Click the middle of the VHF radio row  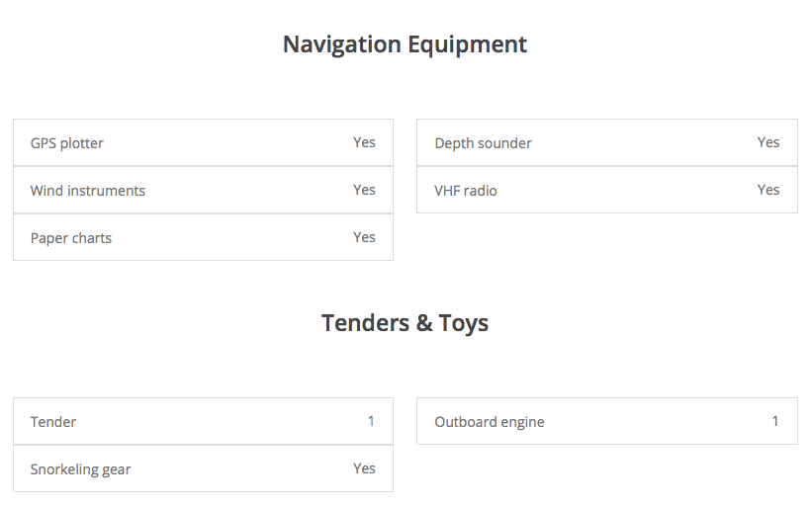[x=606, y=190]
